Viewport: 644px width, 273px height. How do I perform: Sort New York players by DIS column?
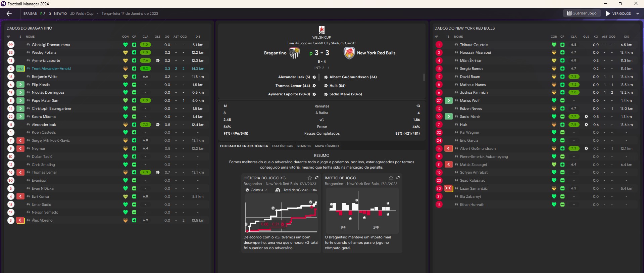(x=626, y=37)
